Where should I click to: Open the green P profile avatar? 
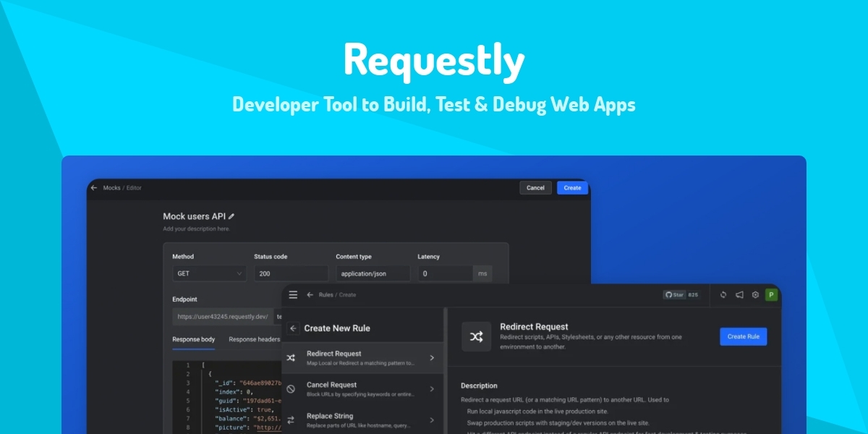pos(772,294)
